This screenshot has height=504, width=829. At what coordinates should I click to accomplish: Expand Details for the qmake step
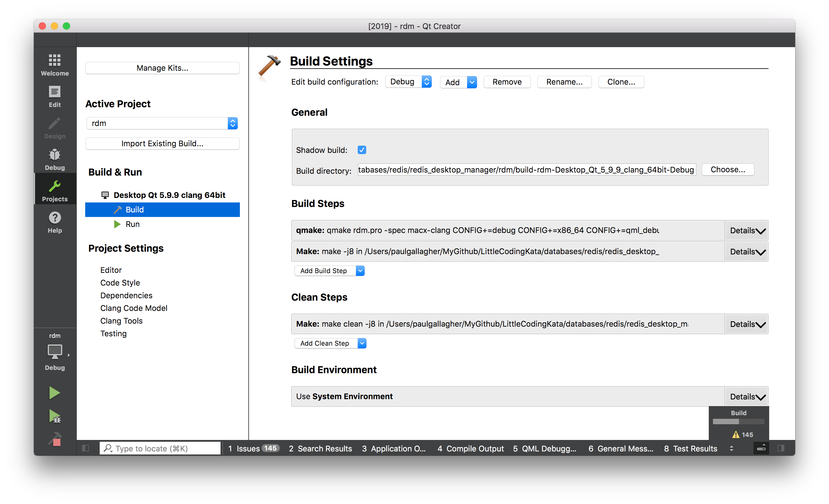point(747,231)
